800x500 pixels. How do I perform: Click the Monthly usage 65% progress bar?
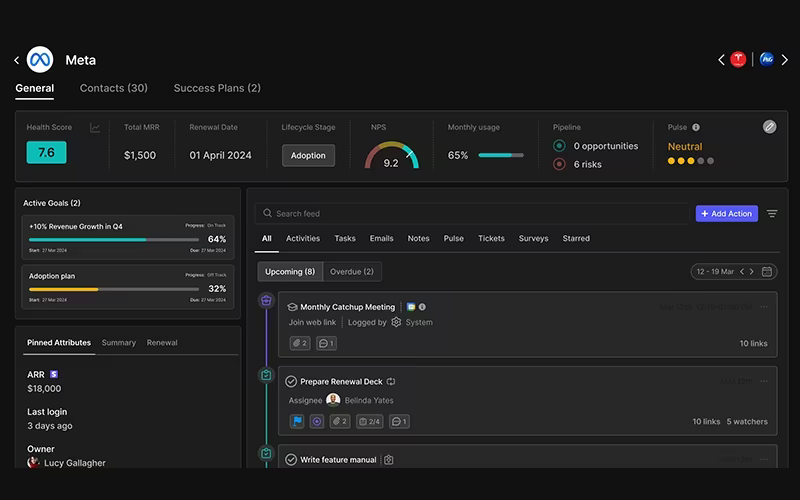501,155
